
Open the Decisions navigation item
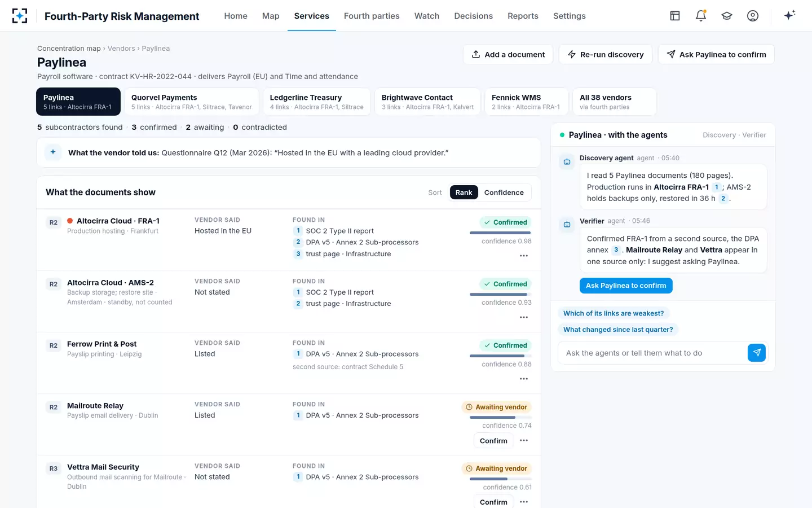point(474,16)
